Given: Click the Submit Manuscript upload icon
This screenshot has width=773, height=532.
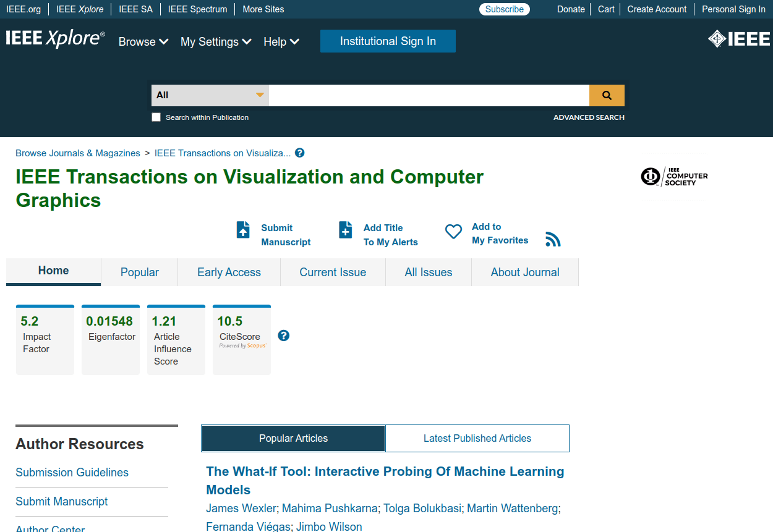Looking at the screenshot, I should (x=244, y=230).
